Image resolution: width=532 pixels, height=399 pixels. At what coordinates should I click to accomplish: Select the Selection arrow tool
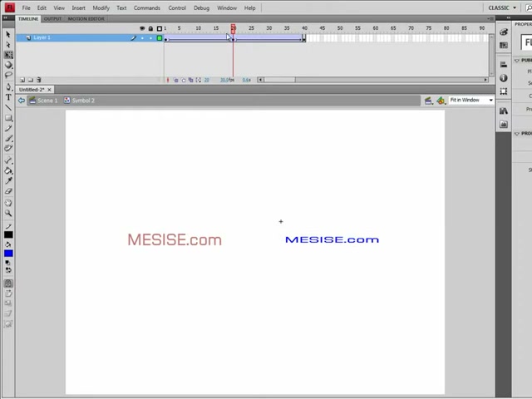click(x=8, y=34)
